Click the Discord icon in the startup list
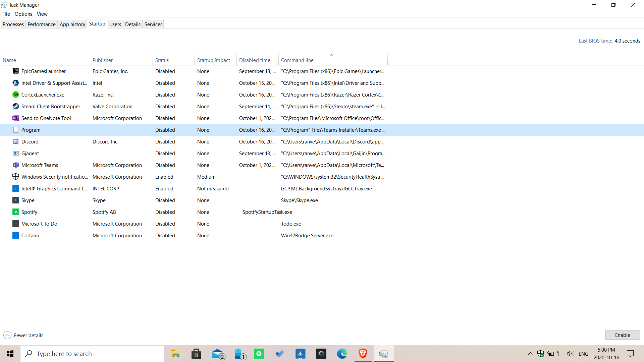The image size is (644, 362). click(16, 141)
